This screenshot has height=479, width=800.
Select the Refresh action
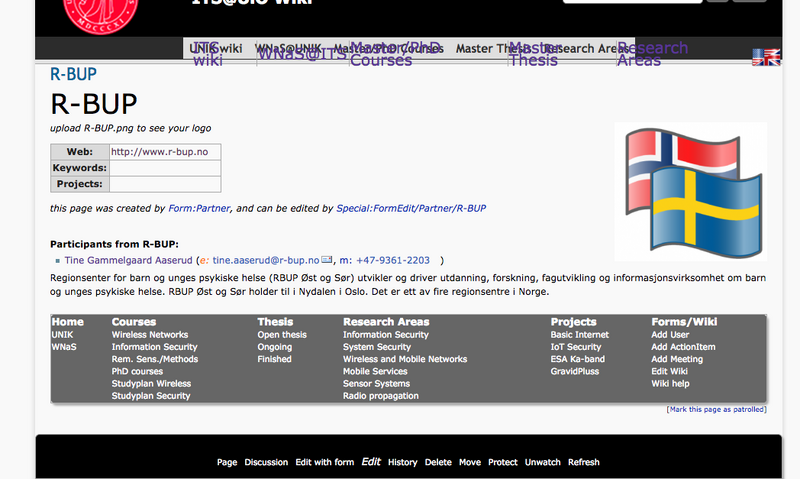pyautogui.click(x=584, y=462)
